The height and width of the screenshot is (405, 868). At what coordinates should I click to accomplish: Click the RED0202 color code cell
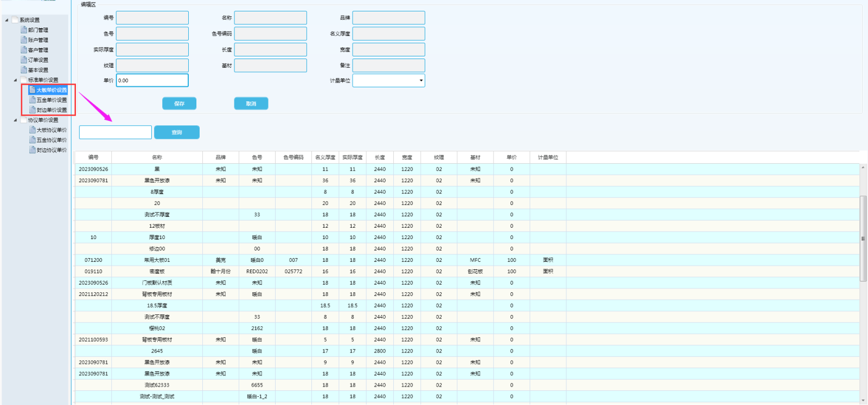tap(257, 272)
